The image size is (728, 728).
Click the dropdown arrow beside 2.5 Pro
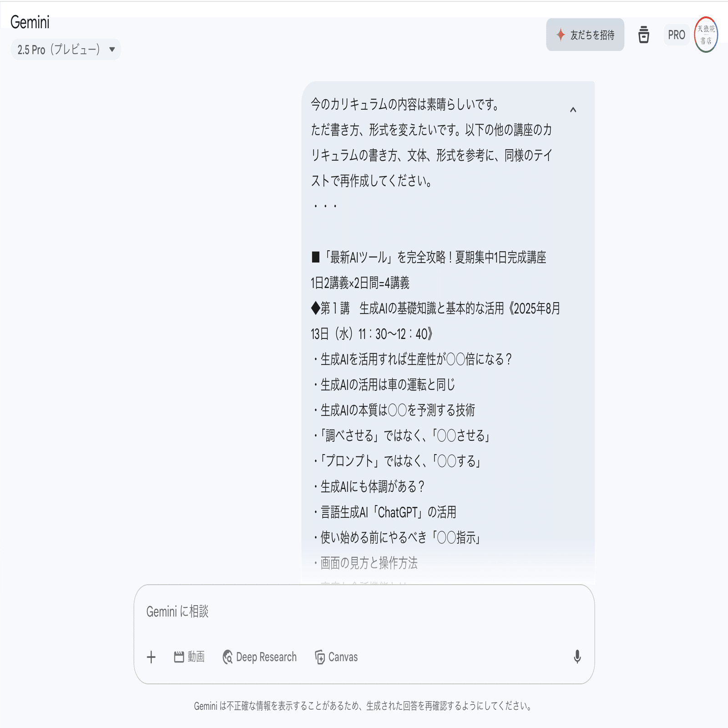(112, 50)
